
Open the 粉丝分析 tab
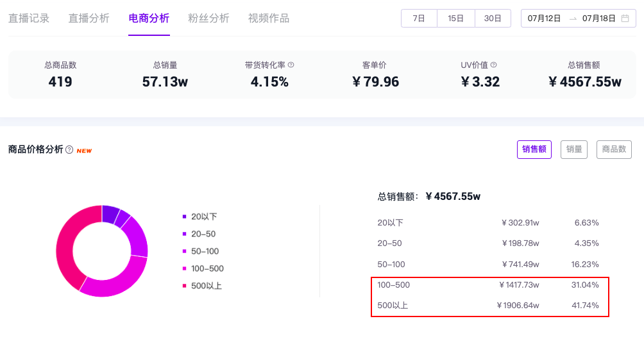pos(208,19)
